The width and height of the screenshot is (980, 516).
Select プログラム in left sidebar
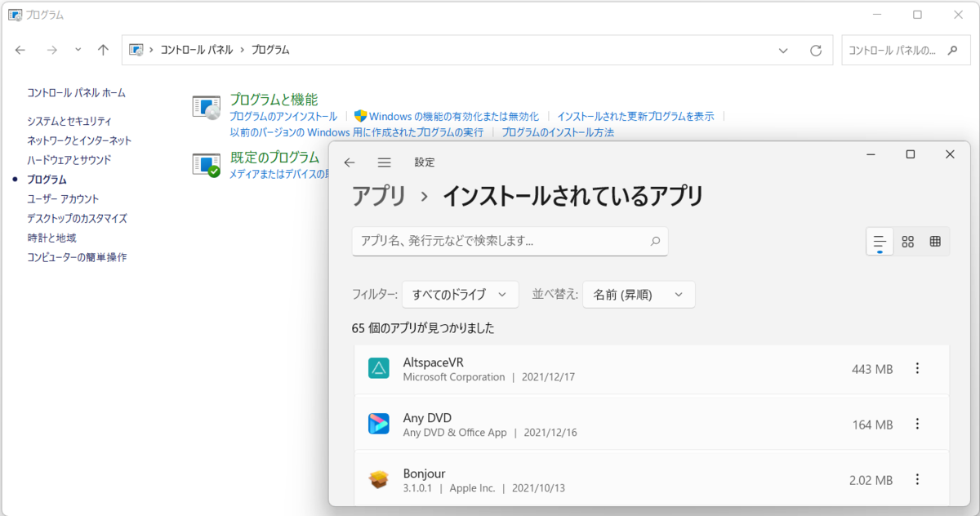pyautogui.click(x=47, y=180)
